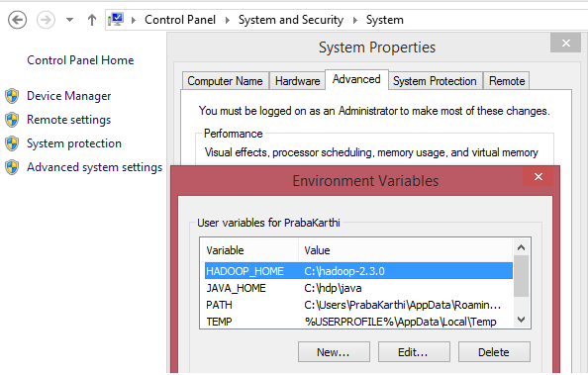Open Control Panel Home link
The height and width of the screenshot is (375, 588).
point(80,60)
